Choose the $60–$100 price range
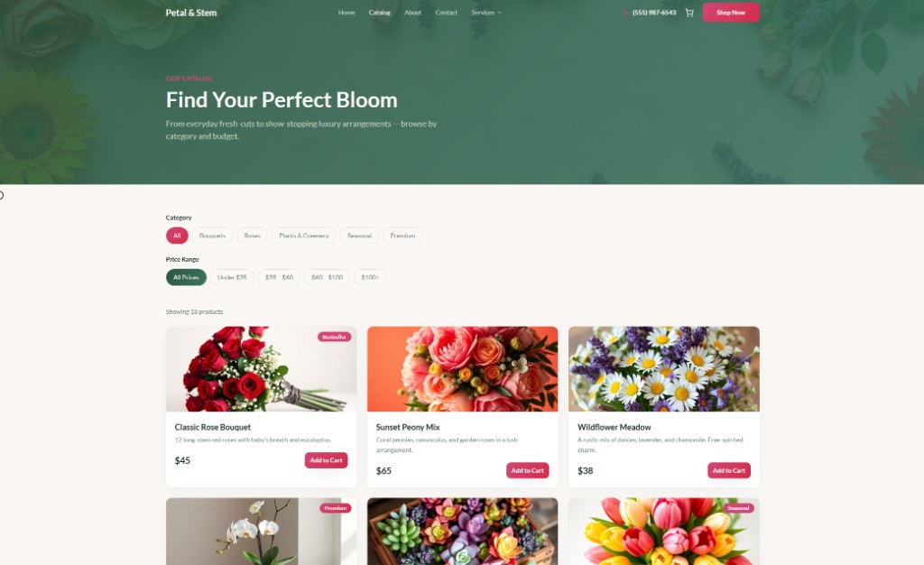Screen dimensions: 924x565 coord(327,277)
